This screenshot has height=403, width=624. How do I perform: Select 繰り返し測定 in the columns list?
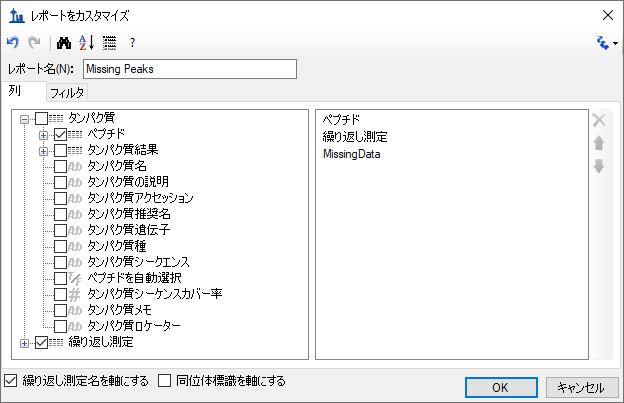tap(355, 137)
